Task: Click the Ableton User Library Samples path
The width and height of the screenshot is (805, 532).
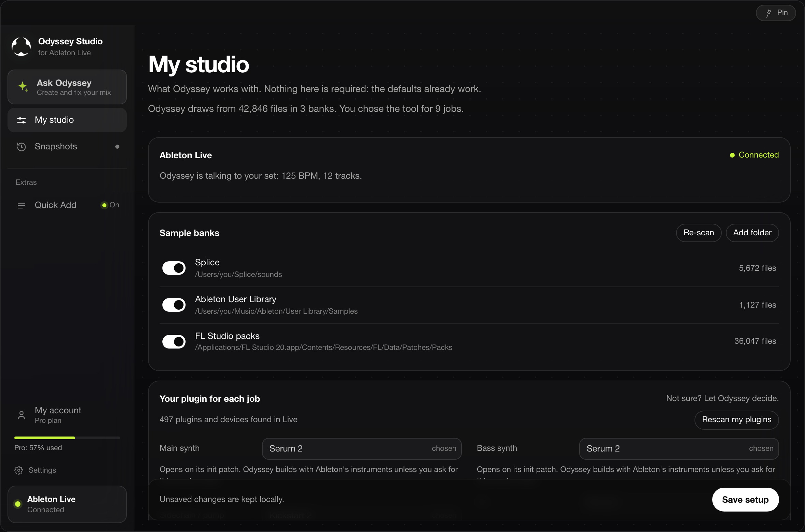Action: tap(276, 311)
